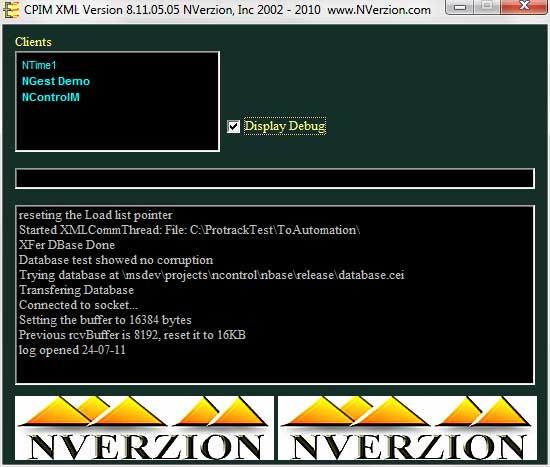
Task: Click the 'log opened 24-07-11' entry
Action: (x=72, y=350)
